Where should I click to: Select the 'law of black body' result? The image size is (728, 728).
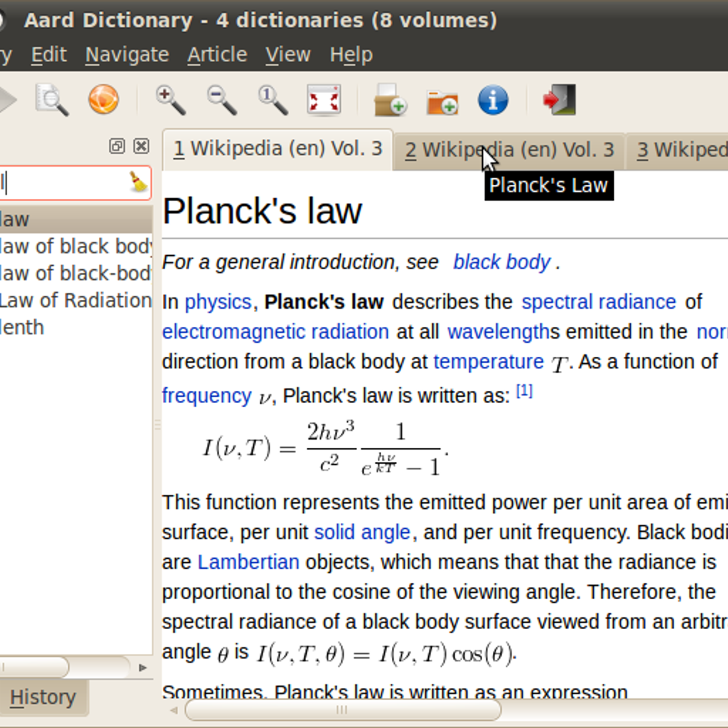tap(76, 246)
